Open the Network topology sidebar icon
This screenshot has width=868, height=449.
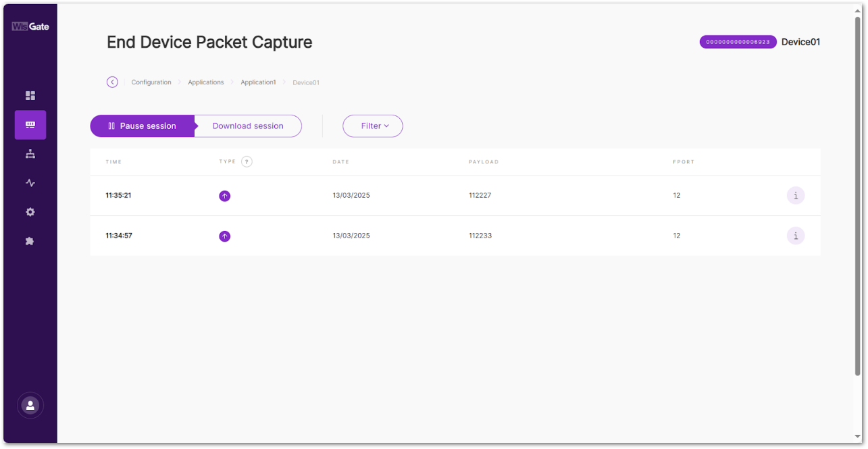(x=30, y=154)
